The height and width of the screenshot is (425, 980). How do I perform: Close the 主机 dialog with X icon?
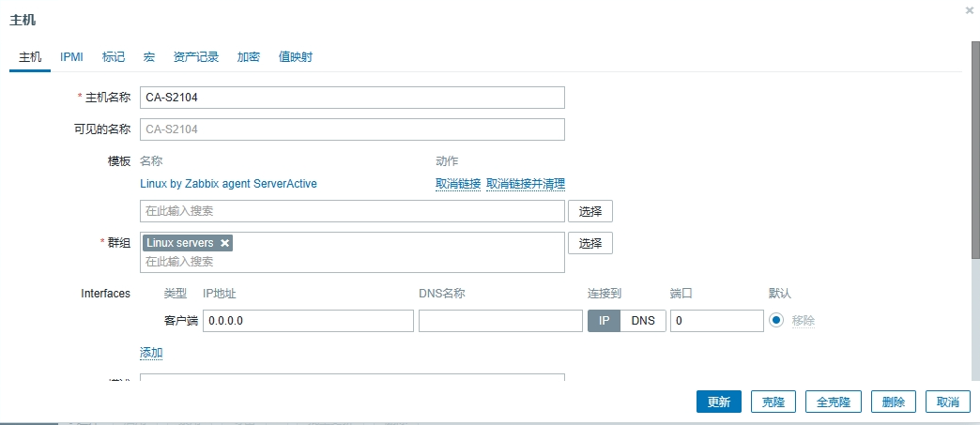point(969,10)
